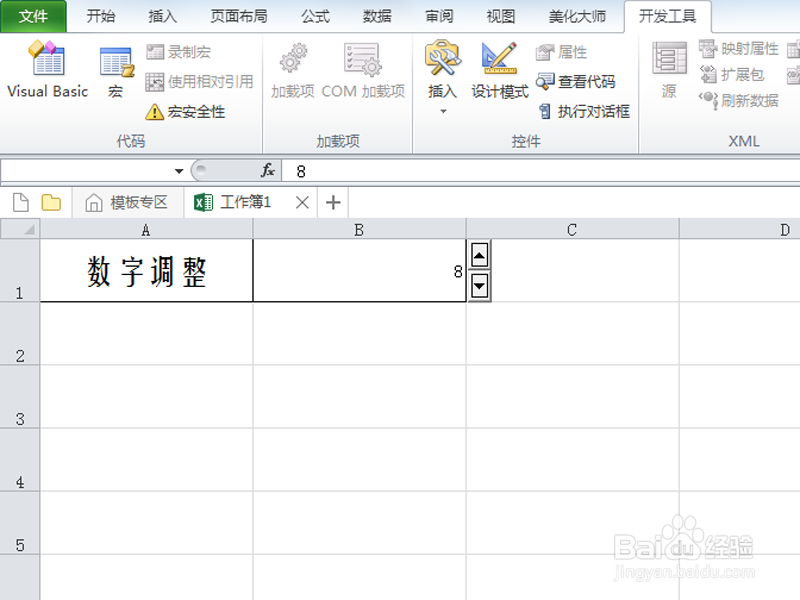Select column D header
This screenshot has height=600, width=800.
click(740, 230)
